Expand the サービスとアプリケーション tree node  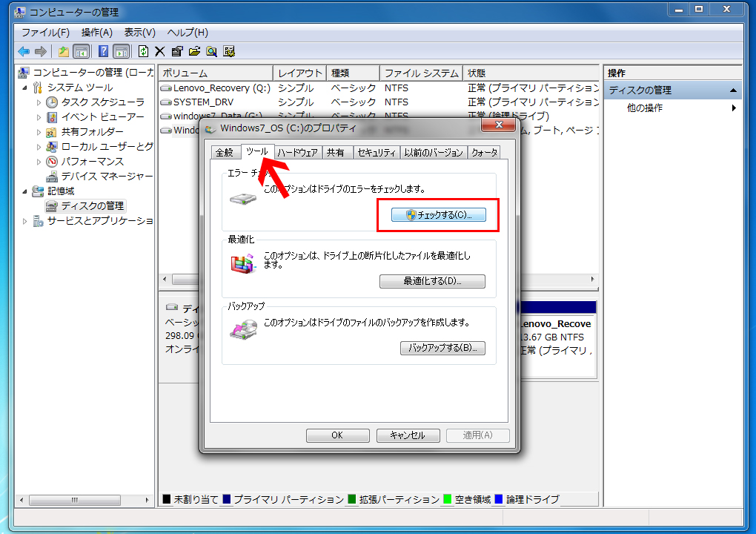(24, 222)
